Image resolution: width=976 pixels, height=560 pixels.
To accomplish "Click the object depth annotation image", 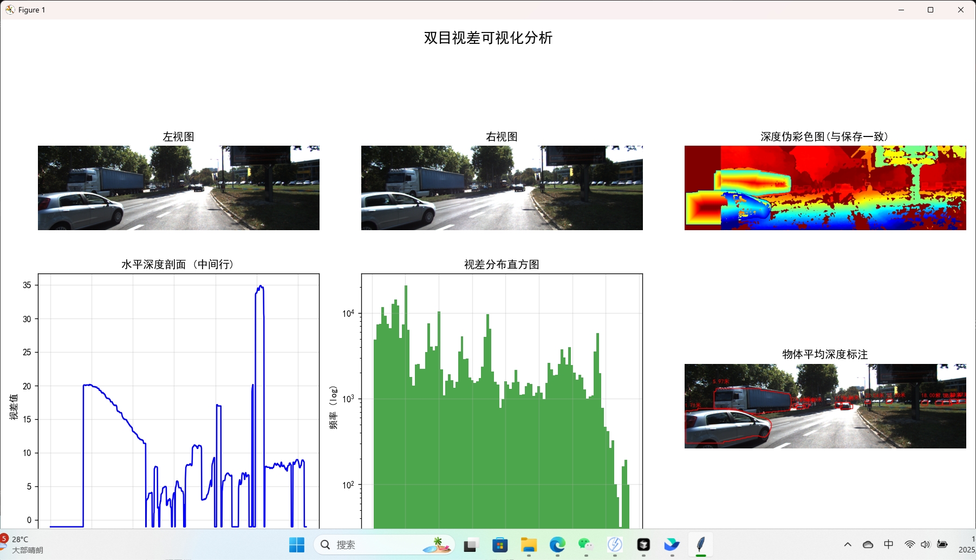I will [x=825, y=406].
